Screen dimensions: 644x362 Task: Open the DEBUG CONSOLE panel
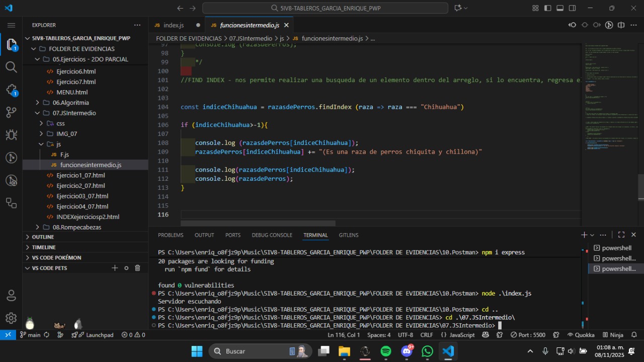point(272,235)
